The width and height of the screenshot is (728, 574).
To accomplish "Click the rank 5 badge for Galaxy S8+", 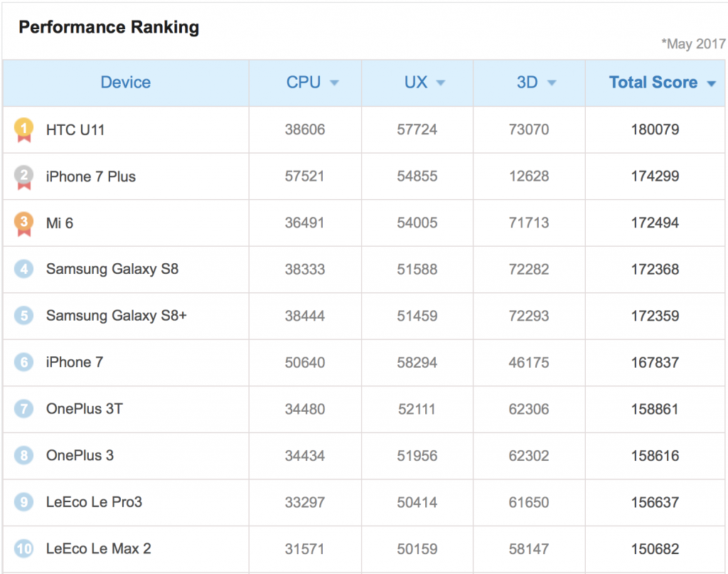I will (23, 315).
